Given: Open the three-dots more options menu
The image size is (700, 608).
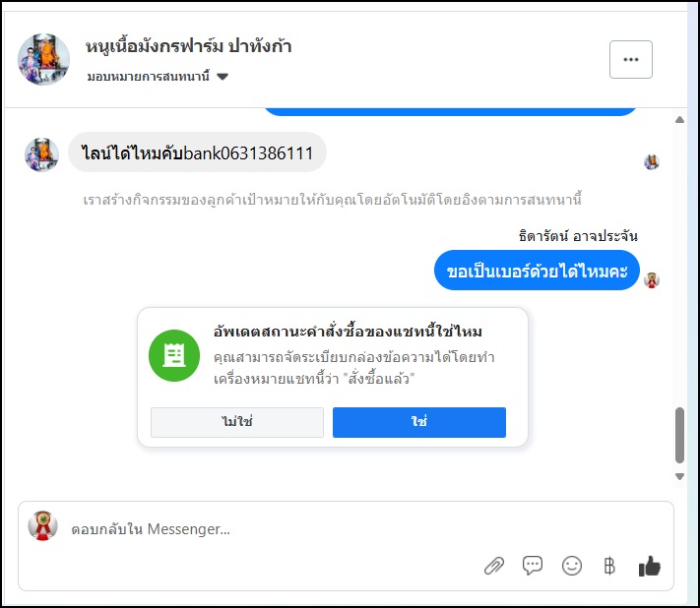Looking at the screenshot, I should click(631, 59).
